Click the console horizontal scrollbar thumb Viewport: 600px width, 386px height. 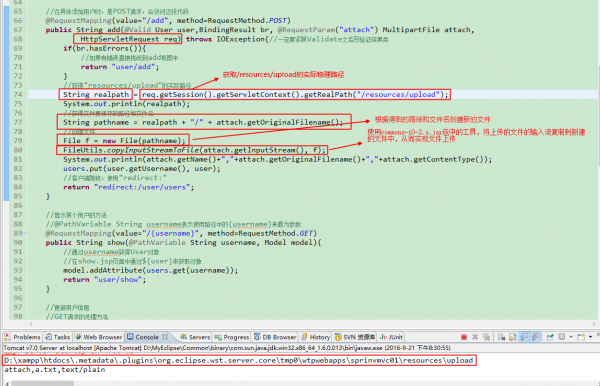coord(43,383)
